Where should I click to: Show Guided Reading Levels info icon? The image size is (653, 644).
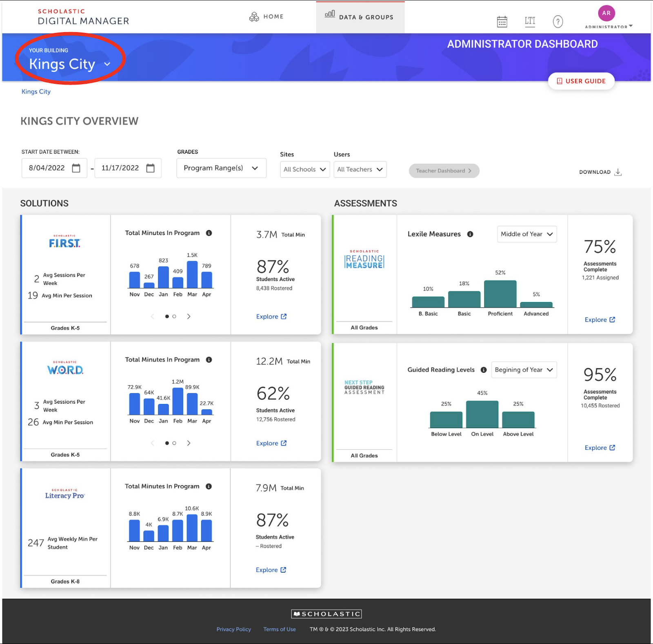484,370
